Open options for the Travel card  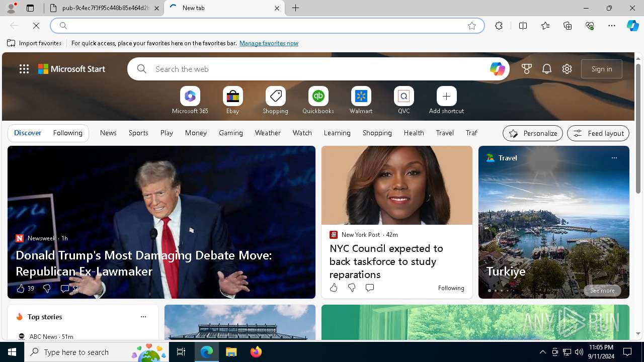(614, 158)
